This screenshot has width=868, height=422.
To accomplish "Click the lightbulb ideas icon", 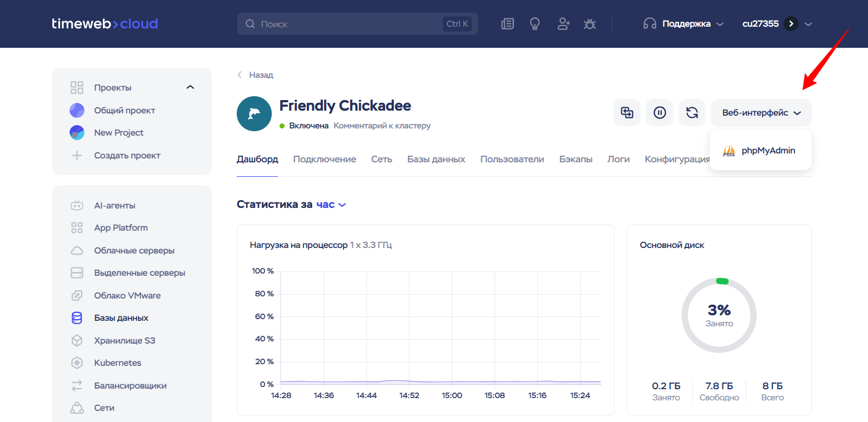I will [535, 24].
